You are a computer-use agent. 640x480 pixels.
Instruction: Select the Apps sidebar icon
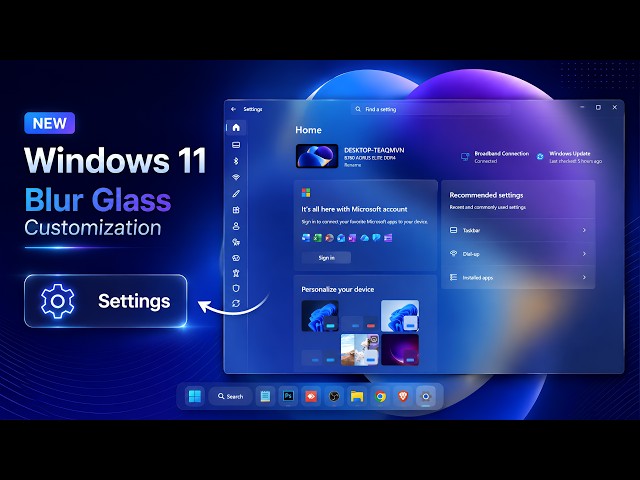[x=236, y=210]
